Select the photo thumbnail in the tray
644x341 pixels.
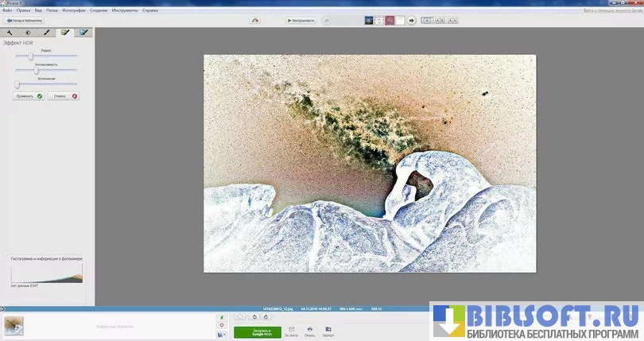[14, 325]
